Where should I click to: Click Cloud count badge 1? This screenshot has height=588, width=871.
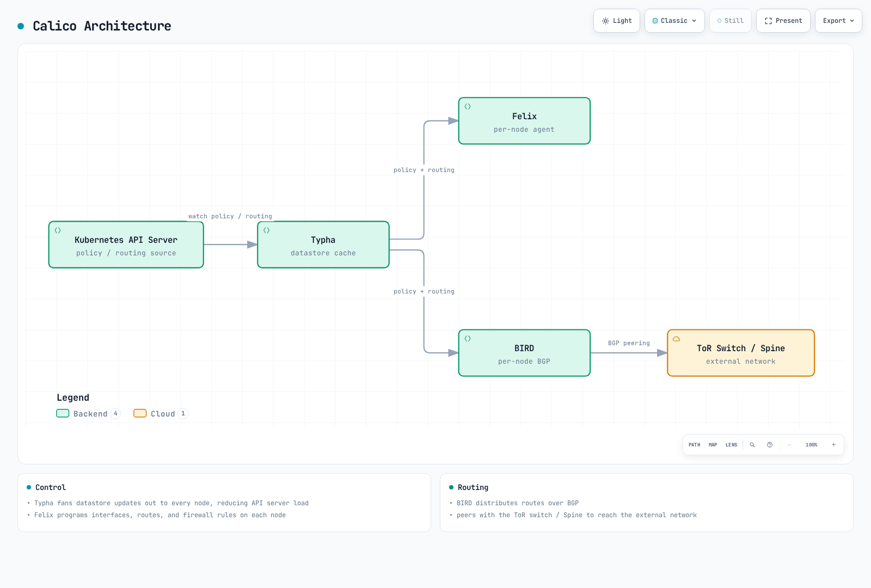[x=183, y=413]
